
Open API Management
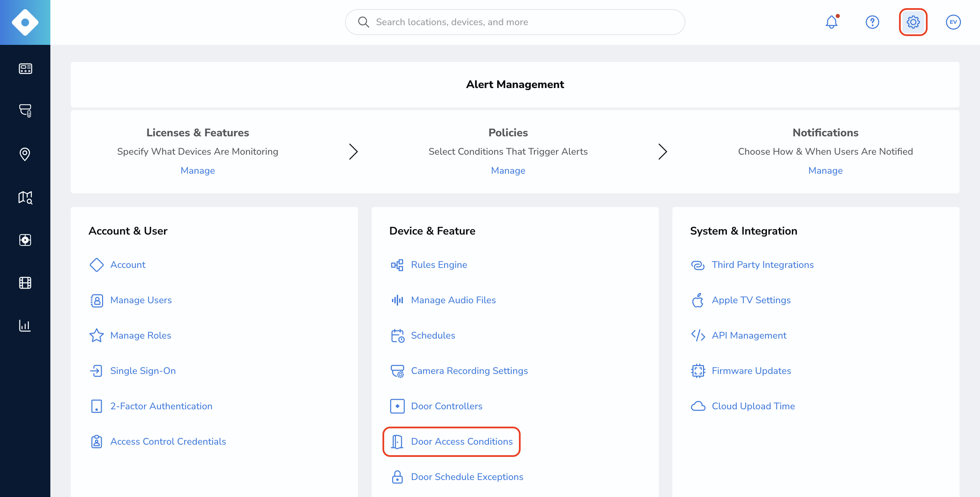[749, 336]
